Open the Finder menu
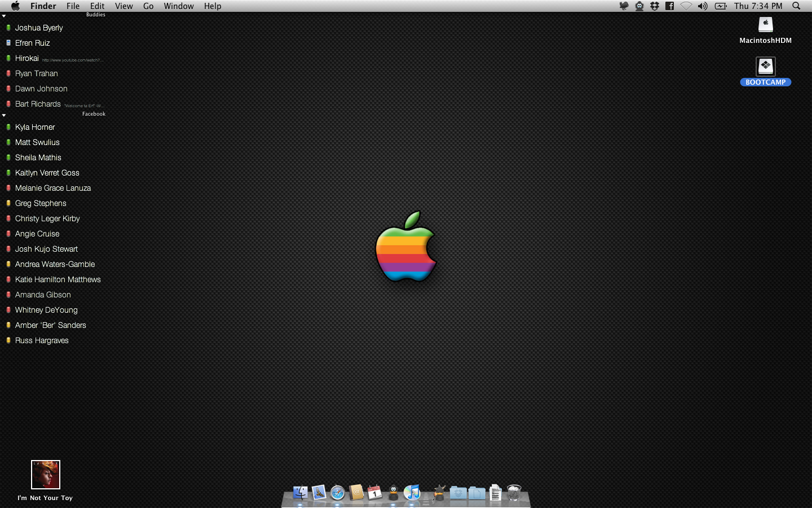Image resolution: width=812 pixels, height=508 pixels. click(x=43, y=6)
